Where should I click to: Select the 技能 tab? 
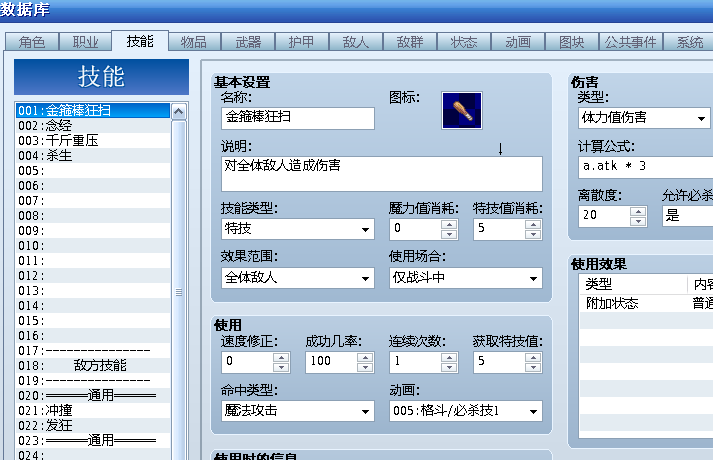(140, 41)
